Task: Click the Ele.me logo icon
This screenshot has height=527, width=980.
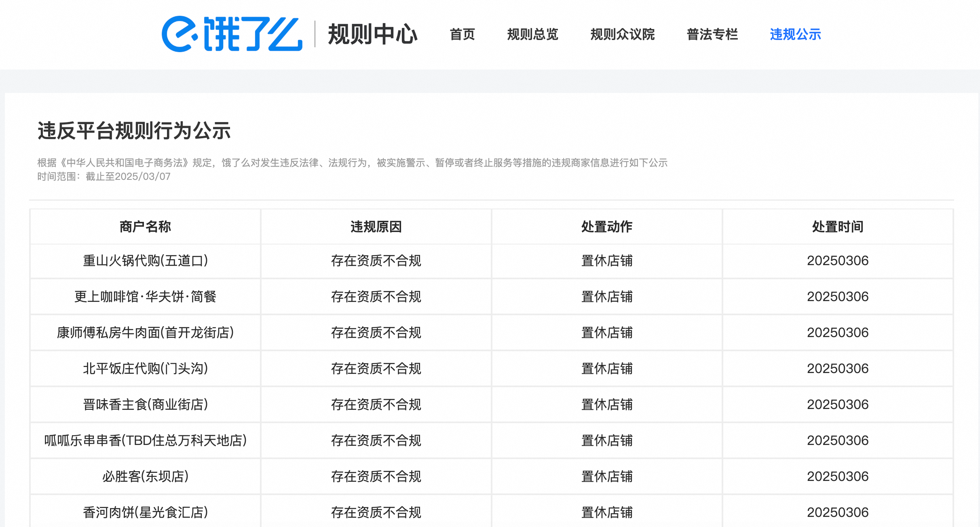Action: tap(232, 34)
